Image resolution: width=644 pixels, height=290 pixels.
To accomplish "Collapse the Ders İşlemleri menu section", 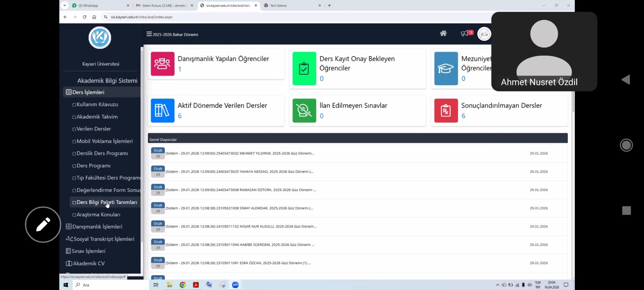I will (x=88, y=92).
